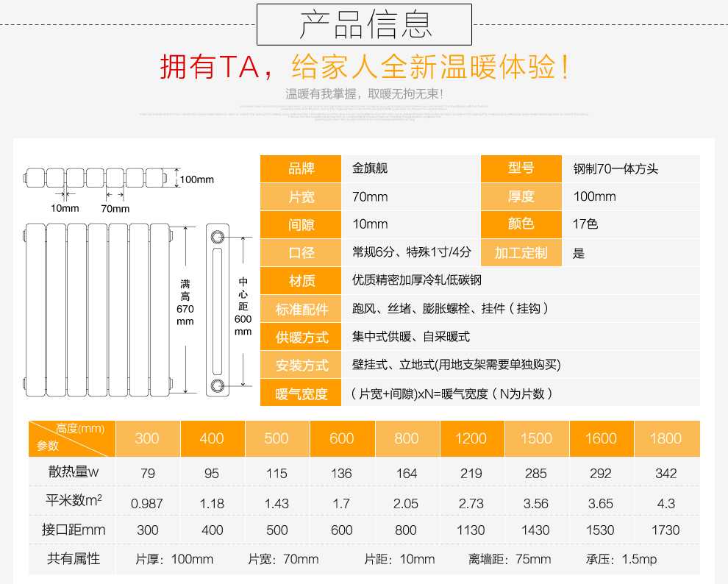Screen dimensions: 728x584
Task: Click the 标准配件 label cell
Action: click(x=301, y=309)
